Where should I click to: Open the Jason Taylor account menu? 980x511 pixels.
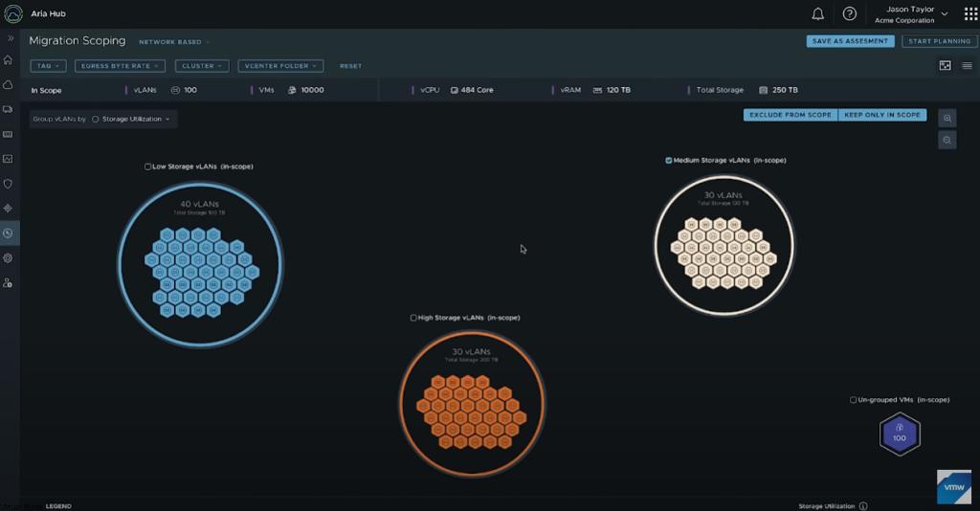pyautogui.click(x=911, y=14)
